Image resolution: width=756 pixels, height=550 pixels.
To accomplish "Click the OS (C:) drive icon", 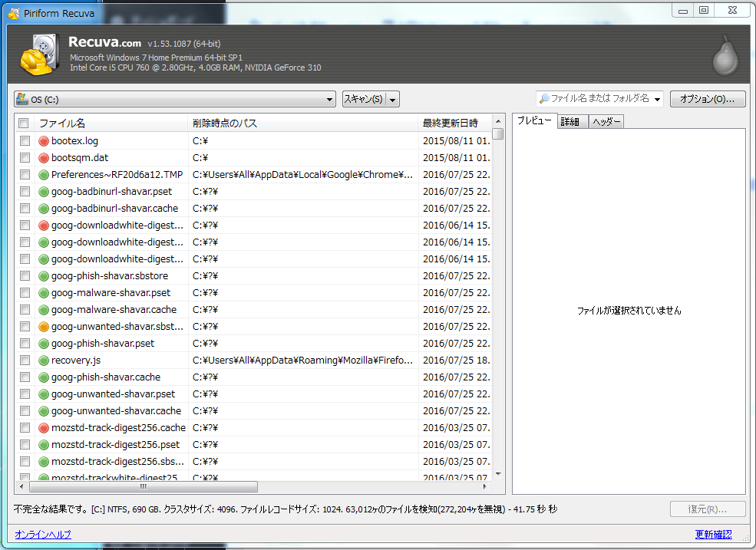I will point(22,99).
